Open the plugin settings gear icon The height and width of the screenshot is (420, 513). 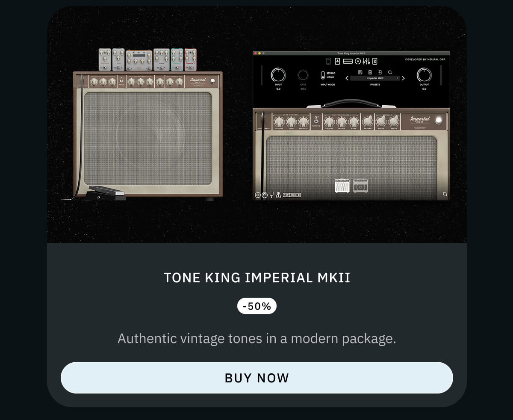coord(257,195)
